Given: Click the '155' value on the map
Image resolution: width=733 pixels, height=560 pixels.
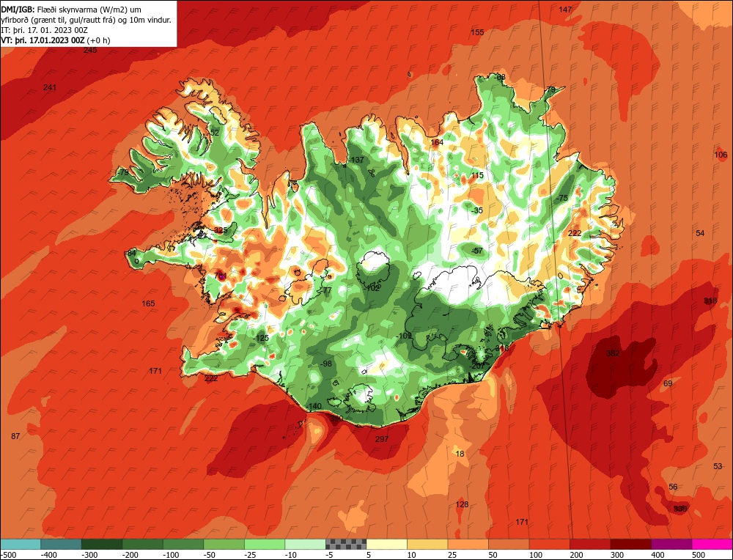Looking at the screenshot, I should click(477, 32).
